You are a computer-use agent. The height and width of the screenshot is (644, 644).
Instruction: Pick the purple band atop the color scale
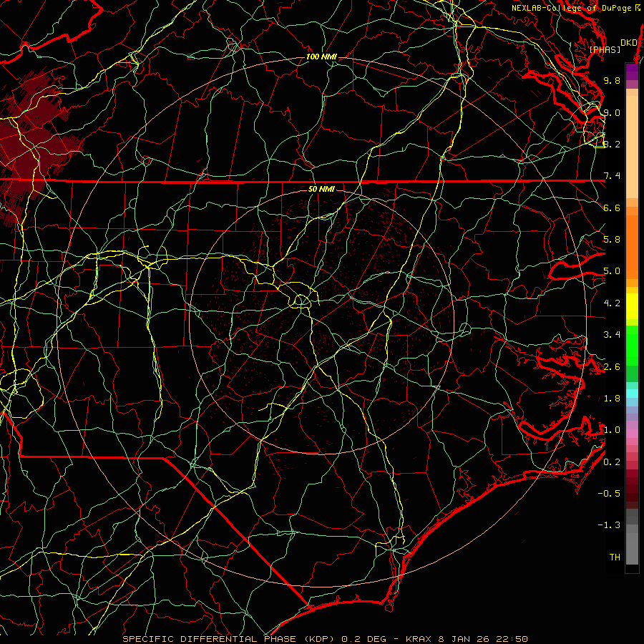click(x=632, y=72)
